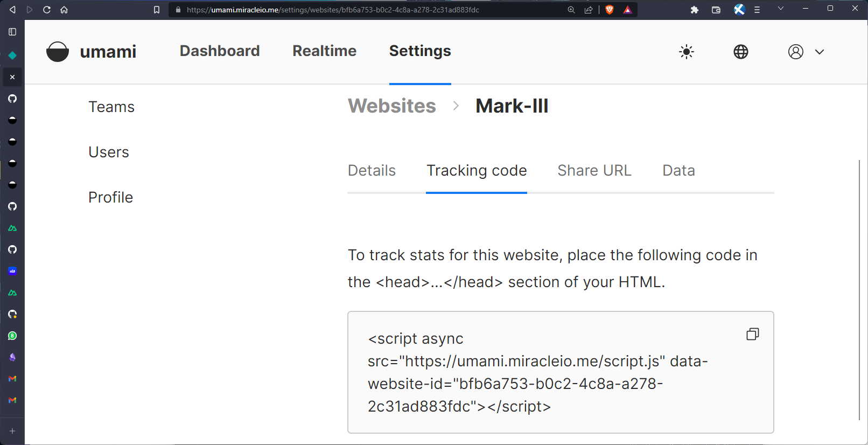
Task: Open the Brave shields icon
Action: (x=610, y=10)
